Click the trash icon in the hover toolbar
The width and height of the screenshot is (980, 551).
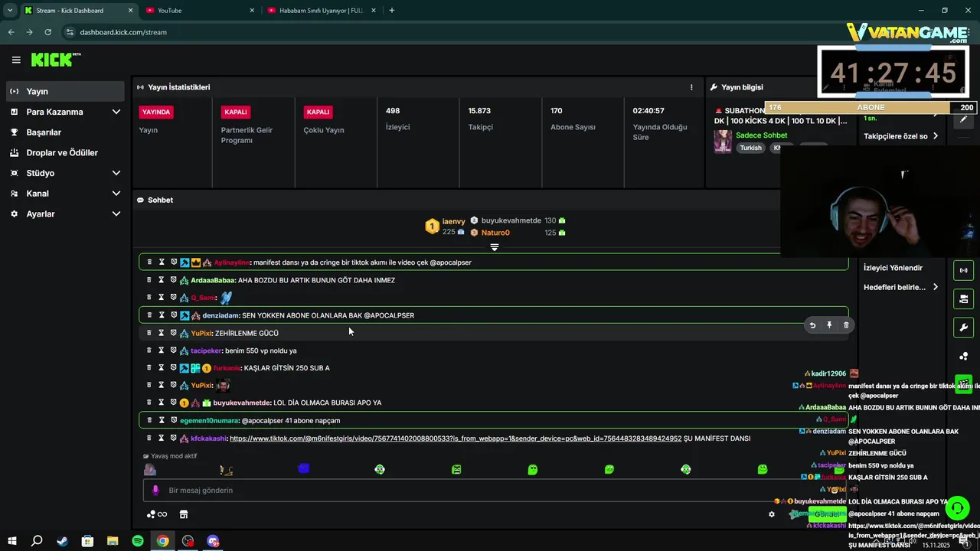pyautogui.click(x=846, y=325)
